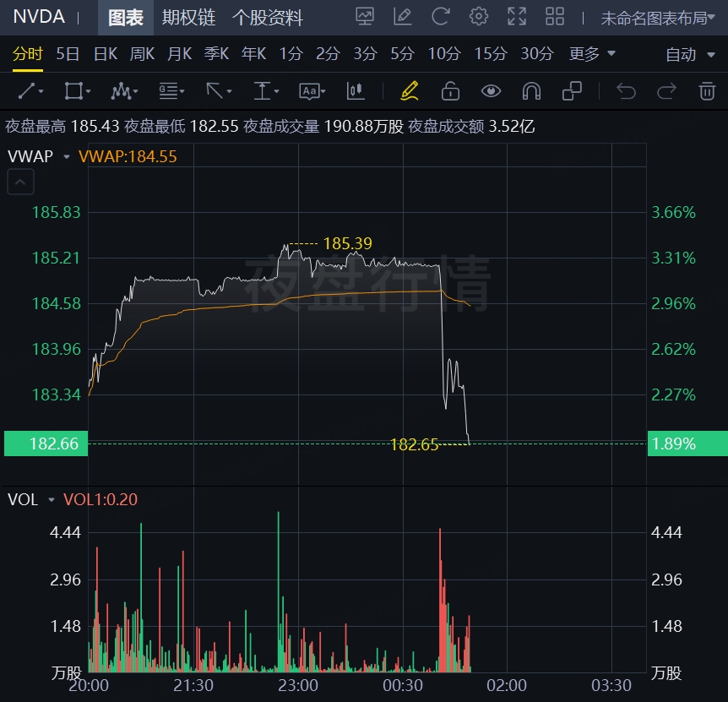728x702 pixels.
Task: Switch to the 期权链 tab
Action: click(x=188, y=18)
